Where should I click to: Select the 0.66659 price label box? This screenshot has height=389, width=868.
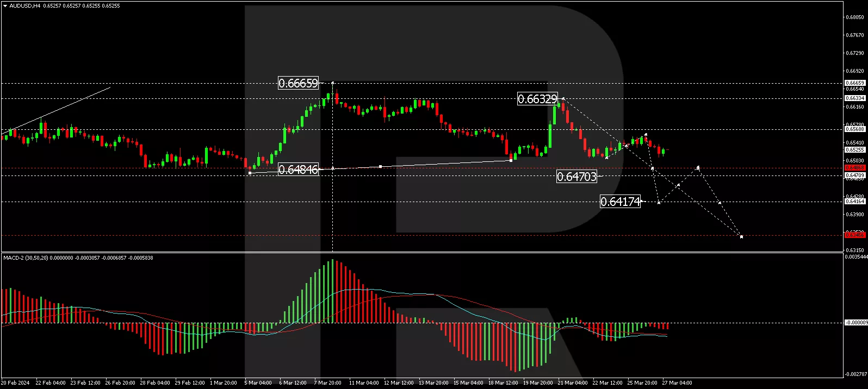point(298,83)
